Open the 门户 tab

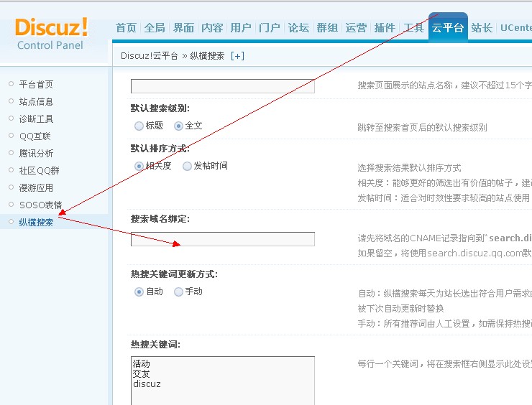[x=270, y=27]
